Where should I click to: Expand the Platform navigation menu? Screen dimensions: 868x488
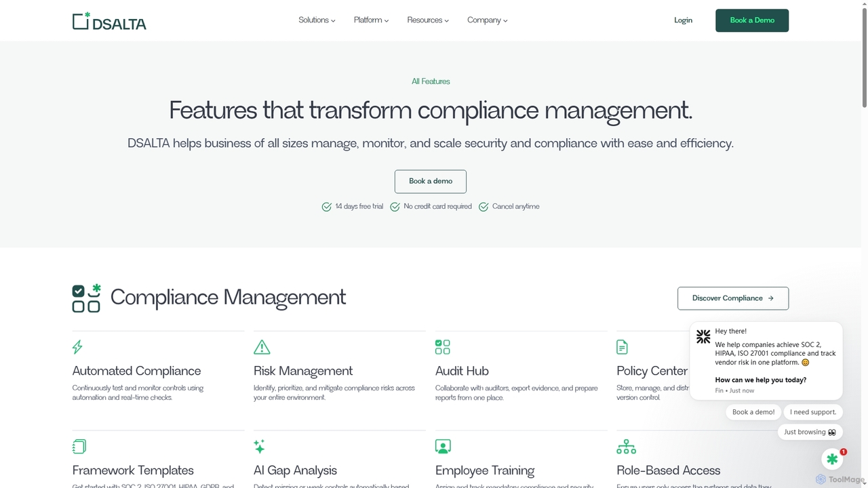coord(371,20)
